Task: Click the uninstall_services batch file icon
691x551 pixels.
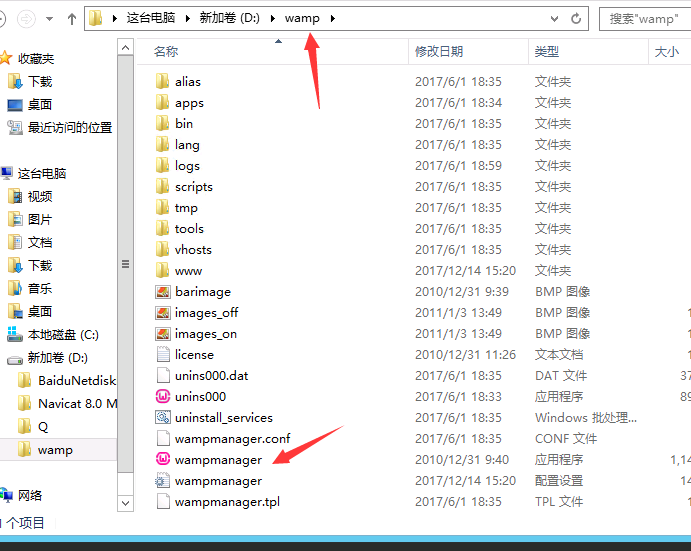Action: point(164,418)
